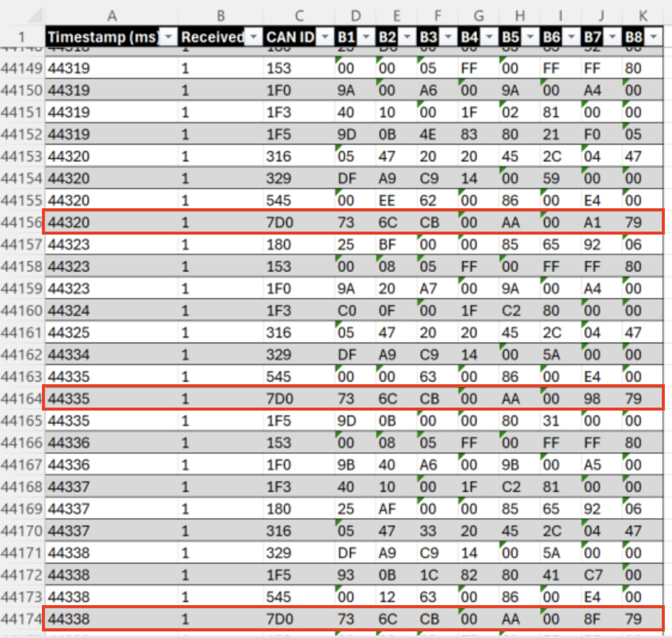Open the B1 column filter arrow
672x638 pixels.
pos(367,37)
